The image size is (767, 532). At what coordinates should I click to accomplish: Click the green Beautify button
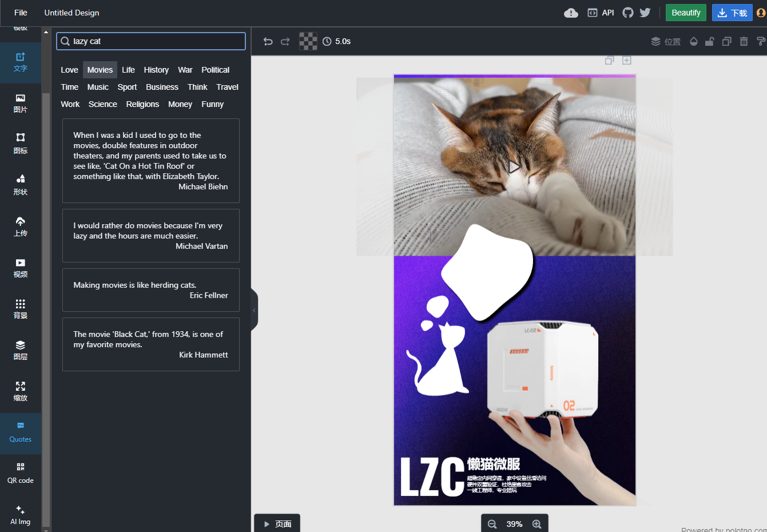coord(686,13)
